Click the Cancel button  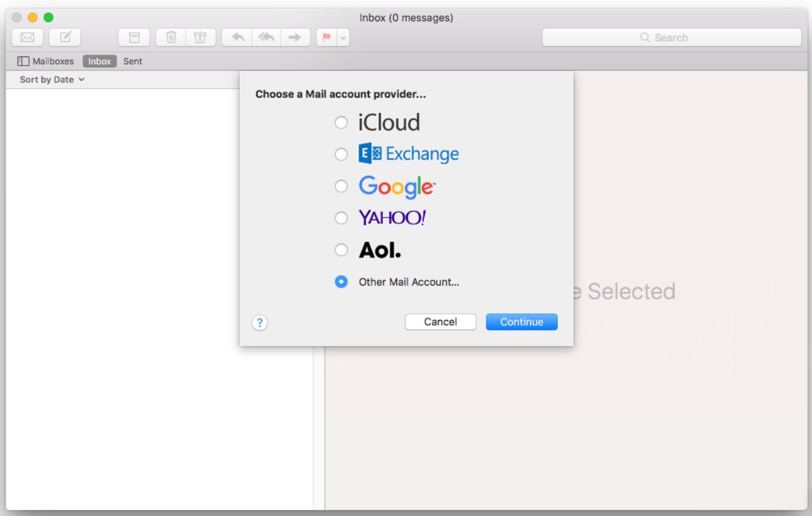click(x=441, y=322)
